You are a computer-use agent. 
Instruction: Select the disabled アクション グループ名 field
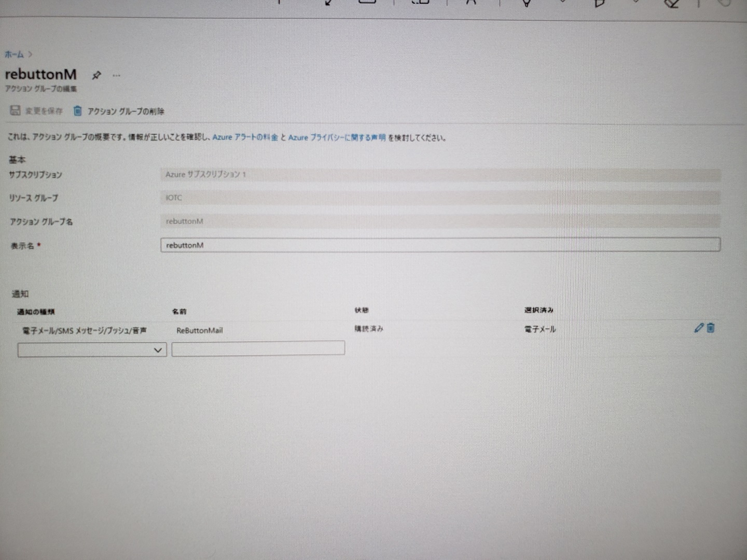[440, 221]
